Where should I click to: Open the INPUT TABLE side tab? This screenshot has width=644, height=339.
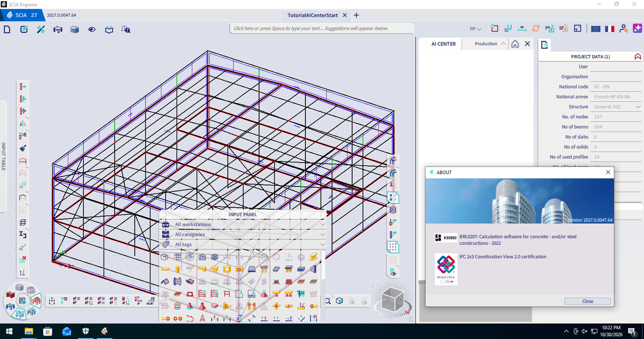tap(3, 156)
